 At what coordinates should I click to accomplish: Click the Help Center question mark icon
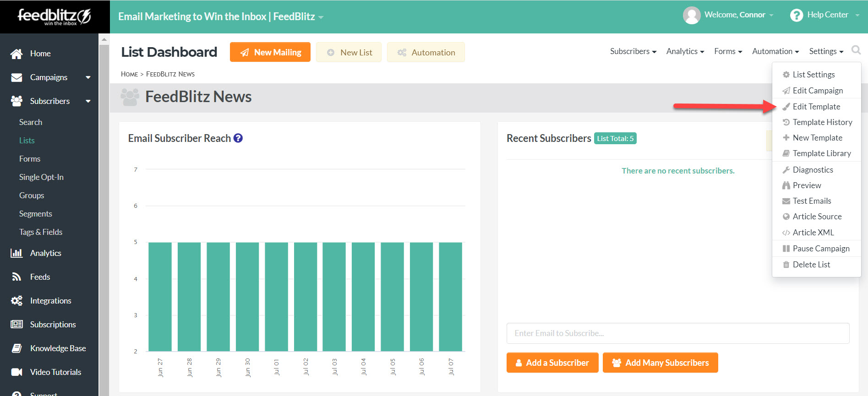pos(797,15)
